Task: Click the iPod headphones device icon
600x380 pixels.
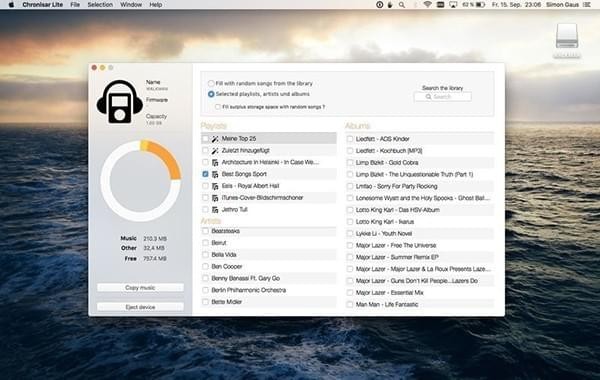Action: 120,102
